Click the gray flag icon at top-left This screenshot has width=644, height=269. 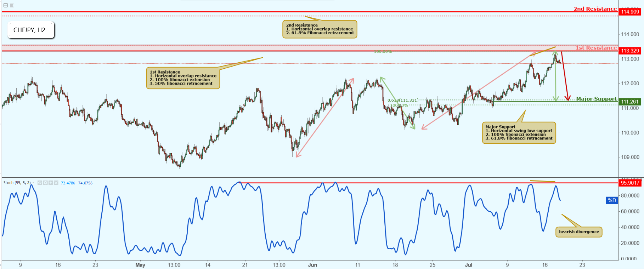tap(12, 5)
